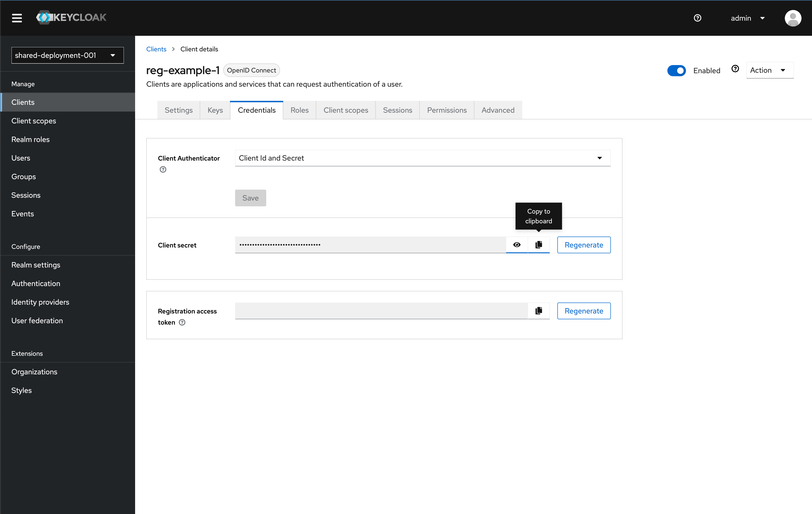Show the hidden client secret value
The image size is (812, 514).
point(517,245)
